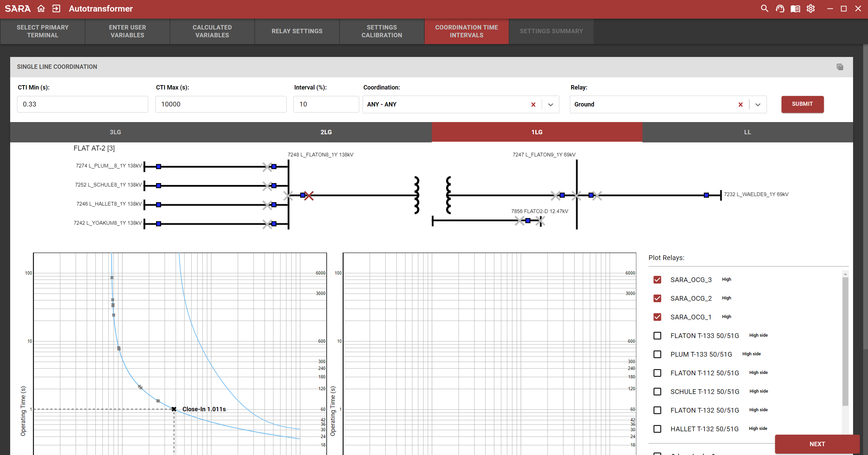868x455 pixels.
Task: Check the SCHULE T-112 50/51G checkbox
Action: pos(657,392)
